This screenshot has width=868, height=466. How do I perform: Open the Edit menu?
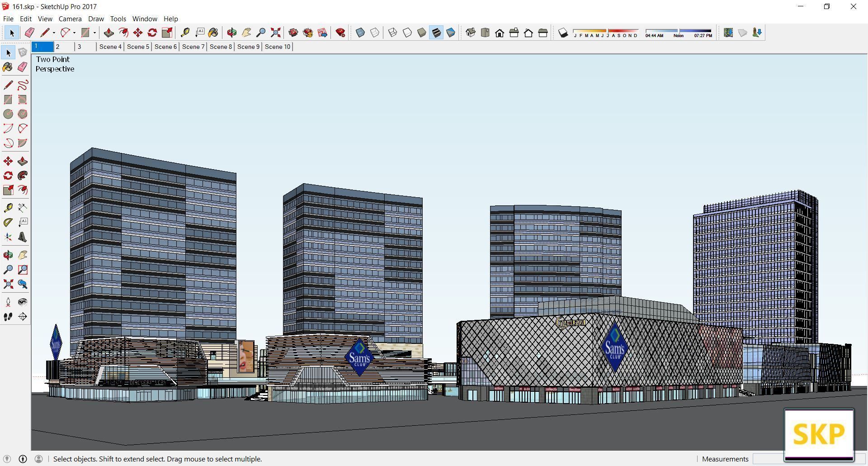26,19
